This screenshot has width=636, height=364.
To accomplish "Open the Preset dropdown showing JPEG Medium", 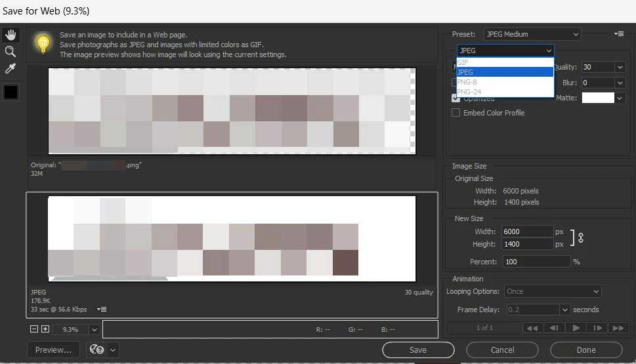I will pyautogui.click(x=532, y=35).
